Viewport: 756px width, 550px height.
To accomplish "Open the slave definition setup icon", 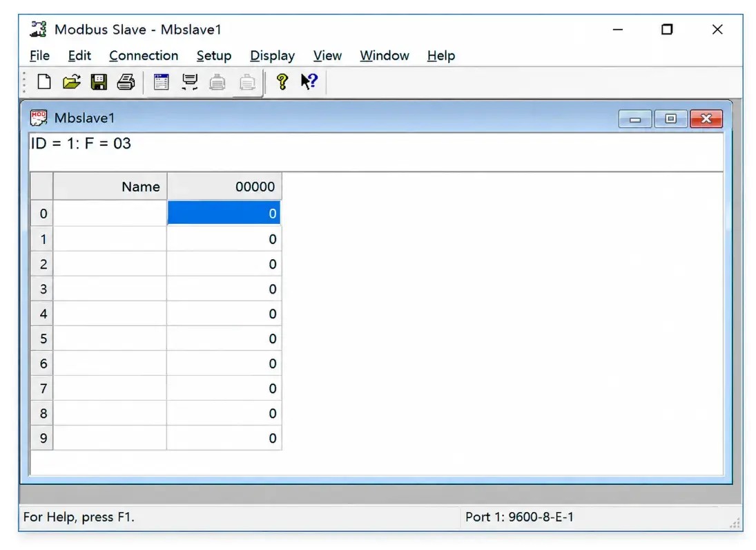I will click(161, 82).
